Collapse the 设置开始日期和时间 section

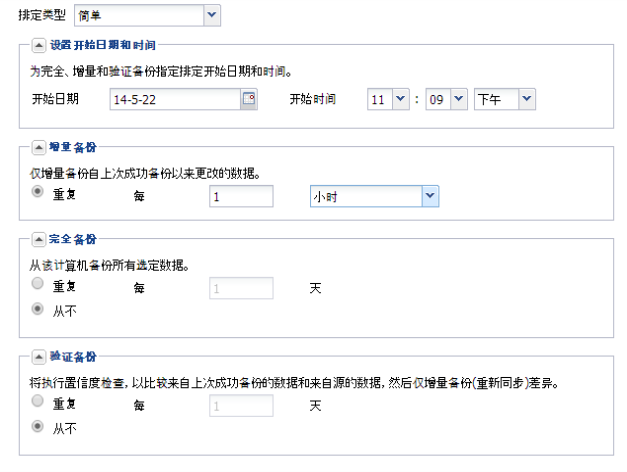click(x=38, y=45)
